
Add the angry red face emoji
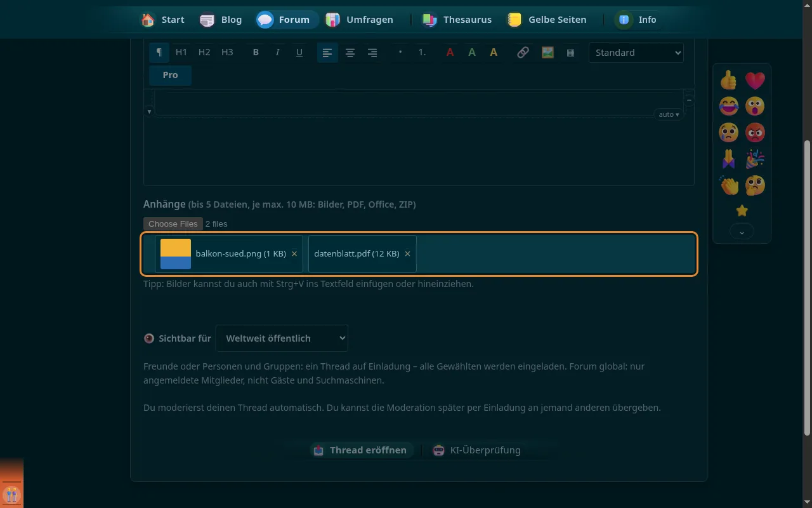(755, 132)
